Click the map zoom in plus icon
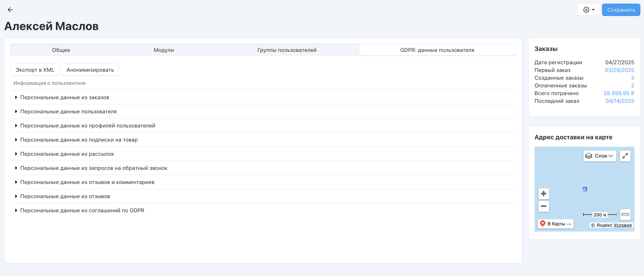The height and width of the screenshot is (276, 644). (x=543, y=194)
